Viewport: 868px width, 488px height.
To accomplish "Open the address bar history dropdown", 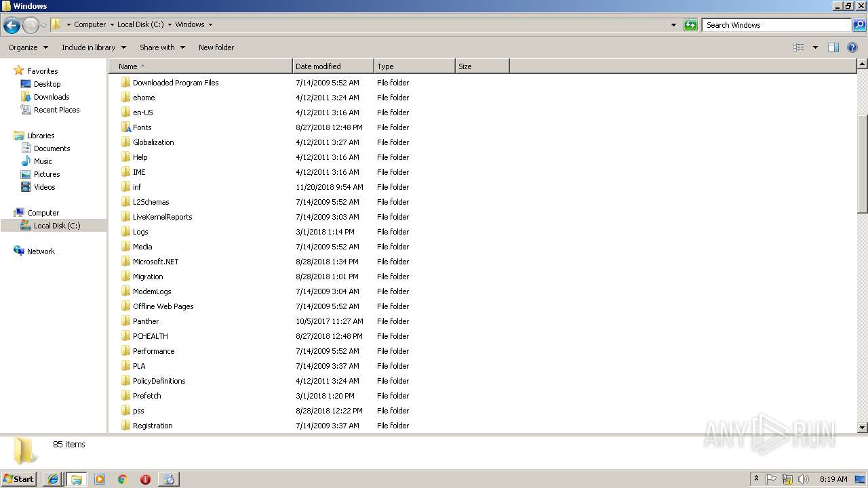I will 673,25.
